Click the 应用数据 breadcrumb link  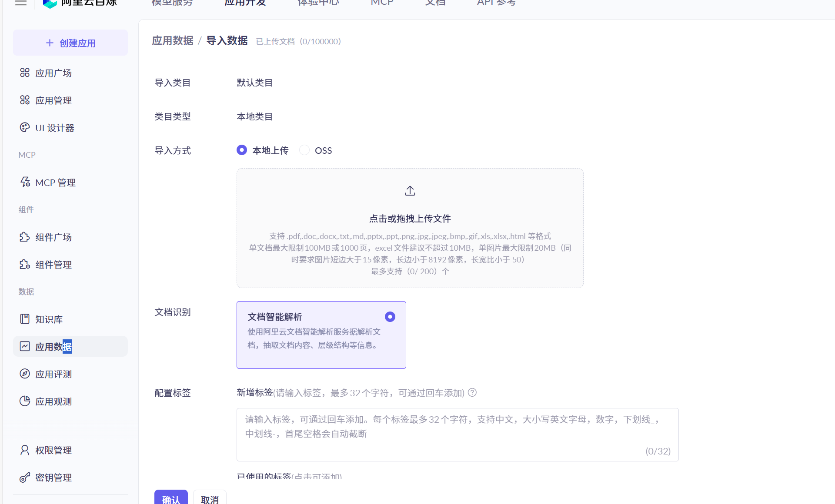[172, 41]
